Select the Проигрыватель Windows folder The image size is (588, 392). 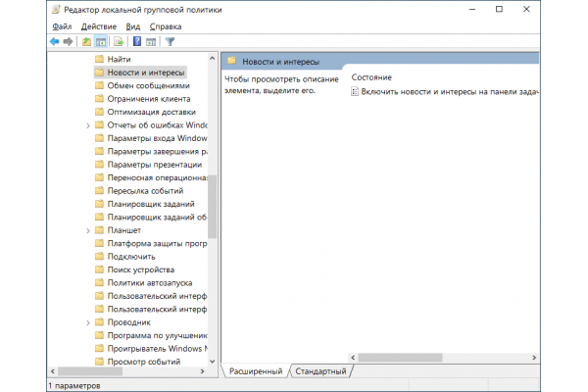pos(151,349)
